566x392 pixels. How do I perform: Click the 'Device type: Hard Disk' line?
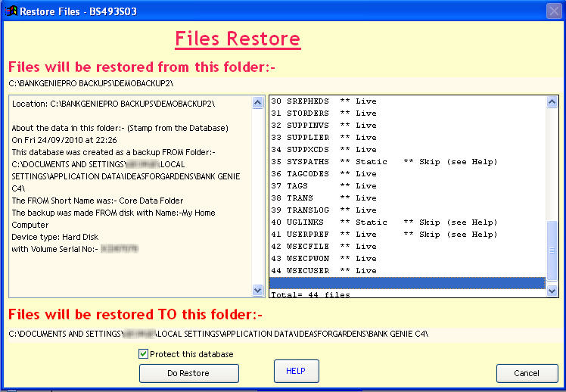[x=55, y=237]
